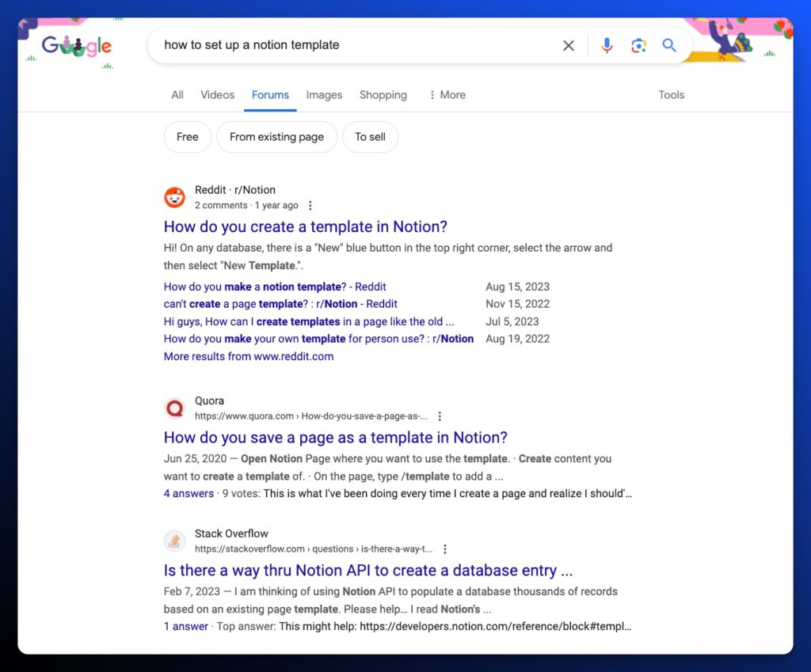Activate the To sell filter
The image size is (811, 672).
[x=370, y=137]
